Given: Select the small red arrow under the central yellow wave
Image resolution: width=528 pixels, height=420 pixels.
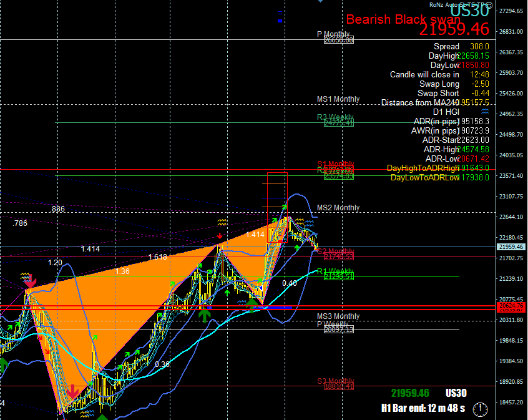Looking at the screenshot, I should pos(220,235).
